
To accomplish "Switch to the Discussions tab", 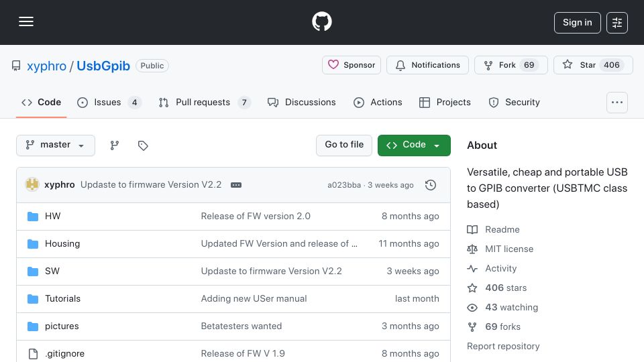I will tap(301, 102).
